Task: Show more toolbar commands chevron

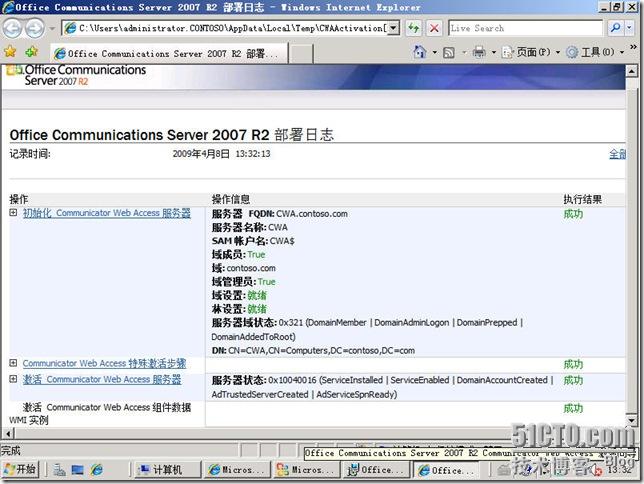Action: 633,48
